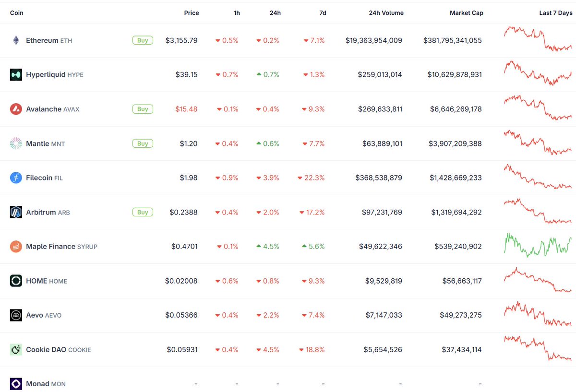This screenshot has height=392, width=576.
Task: Click the Maple Finance orange logo icon
Action: coord(16,246)
